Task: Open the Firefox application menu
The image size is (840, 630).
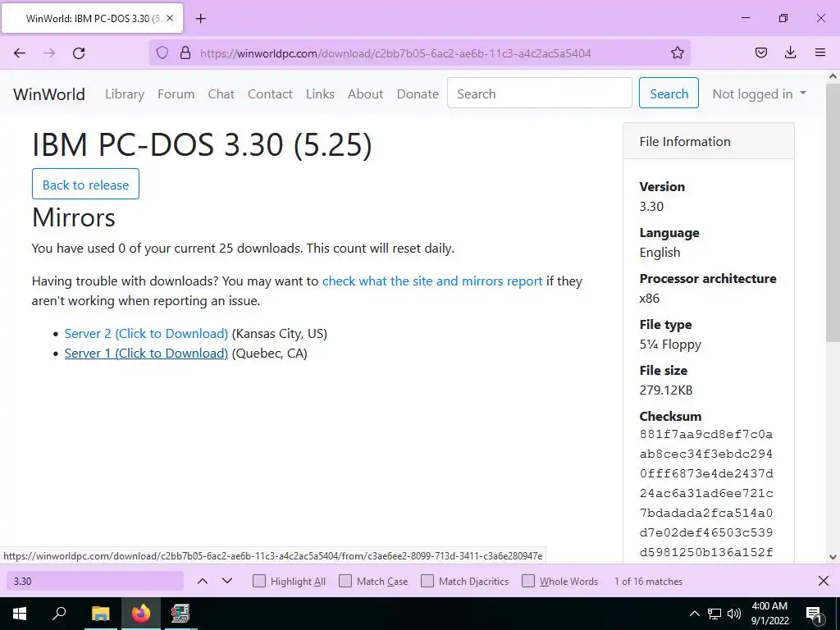Action: point(820,53)
